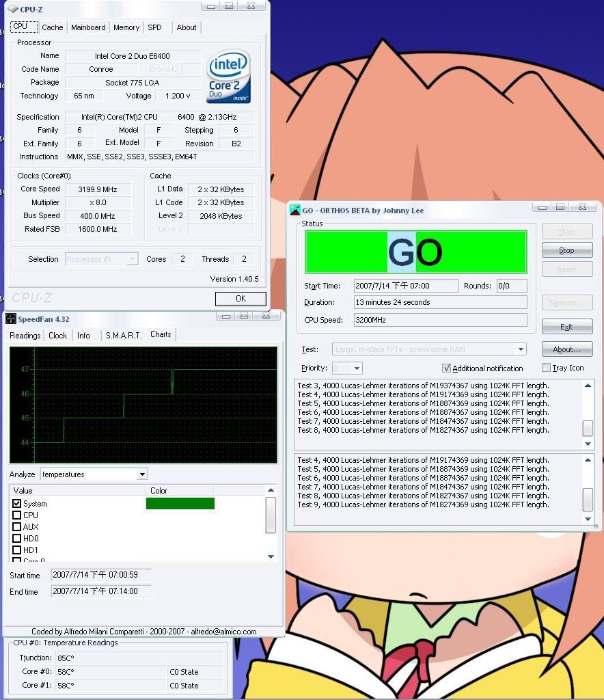The height and width of the screenshot is (700, 604).
Task: Switch to the SPD tab
Action: (155, 27)
